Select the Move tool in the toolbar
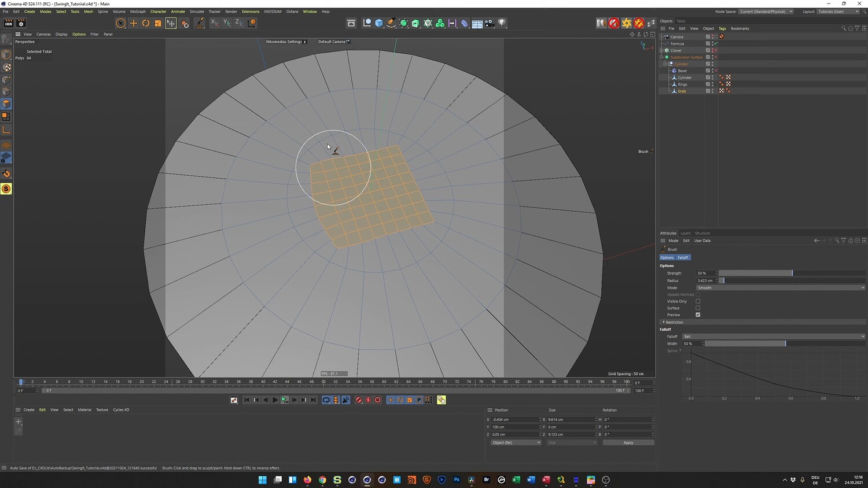This screenshot has width=868, height=488. [x=134, y=23]
